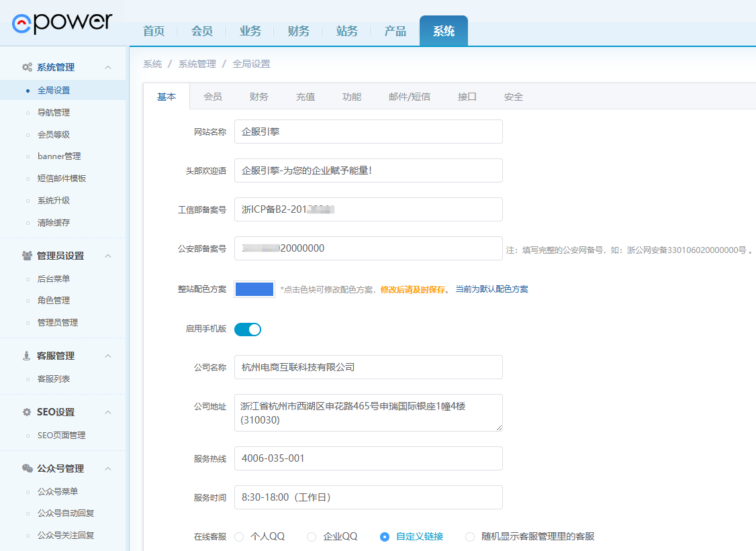Open the 邮件/短信 settings tab
The image size is (756, 551).
[410, 97]
